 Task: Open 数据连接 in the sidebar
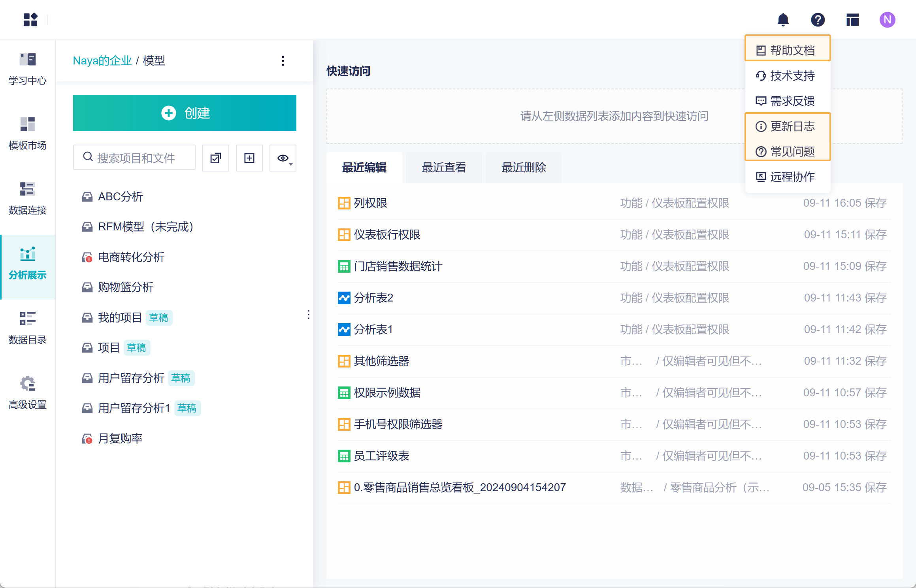coord(28,199)
